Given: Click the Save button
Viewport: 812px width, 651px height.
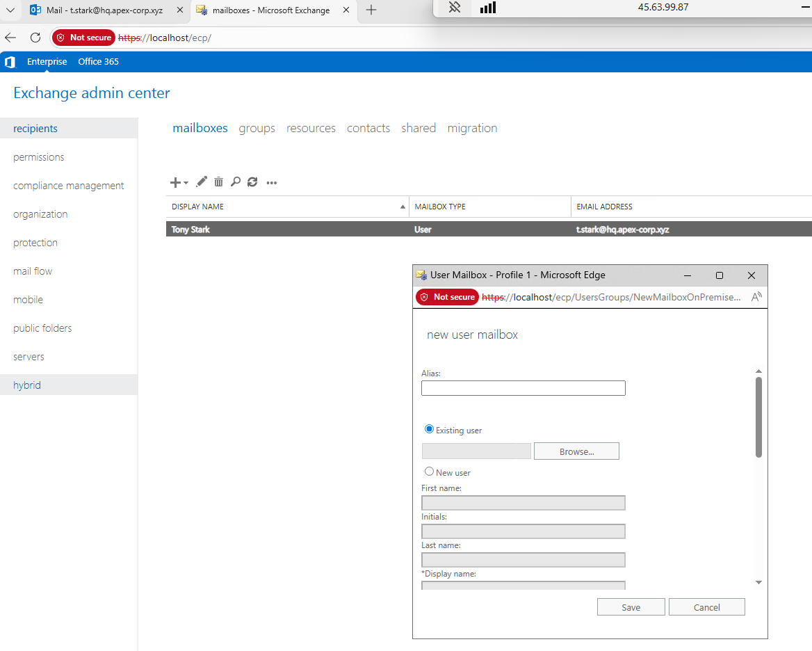Looking at the screenshot, I should (631, 607).
